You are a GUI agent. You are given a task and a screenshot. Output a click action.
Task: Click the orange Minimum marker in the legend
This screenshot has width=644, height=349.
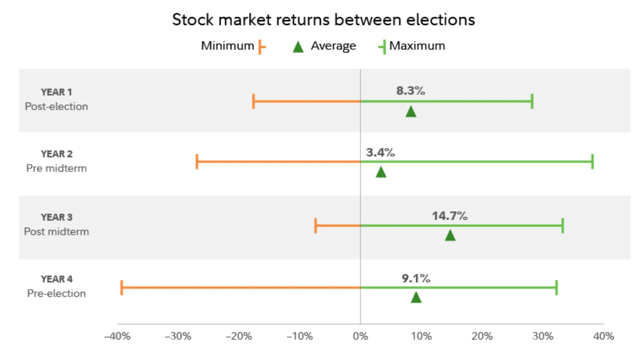coord(261,47)
